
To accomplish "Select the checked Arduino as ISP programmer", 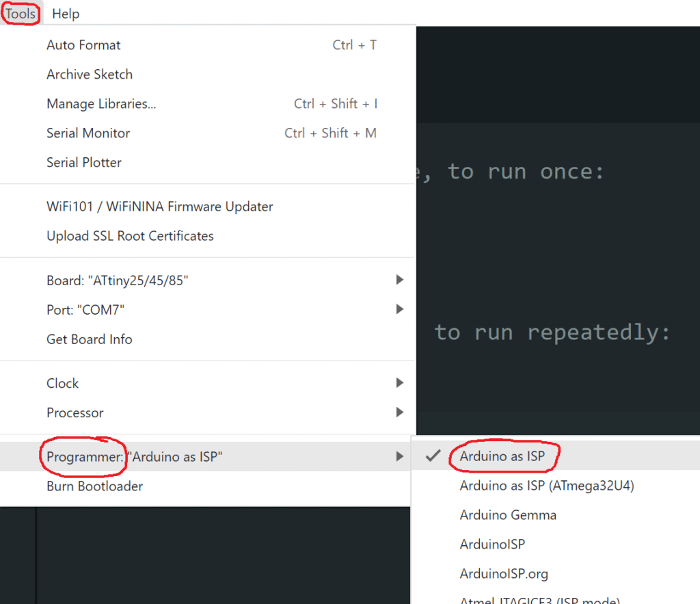I will click(x=502, y=456).
